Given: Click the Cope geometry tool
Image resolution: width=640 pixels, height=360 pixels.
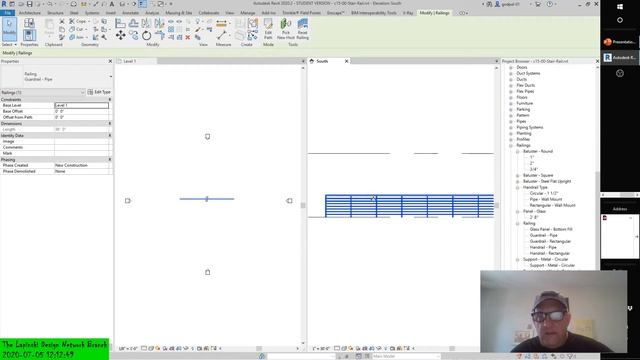Looking at the screenshot, I should click(x=78, y=21).
